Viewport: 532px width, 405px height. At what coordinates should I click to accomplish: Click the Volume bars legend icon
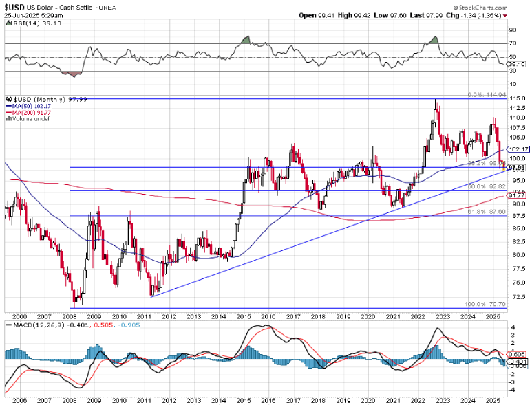8,118
